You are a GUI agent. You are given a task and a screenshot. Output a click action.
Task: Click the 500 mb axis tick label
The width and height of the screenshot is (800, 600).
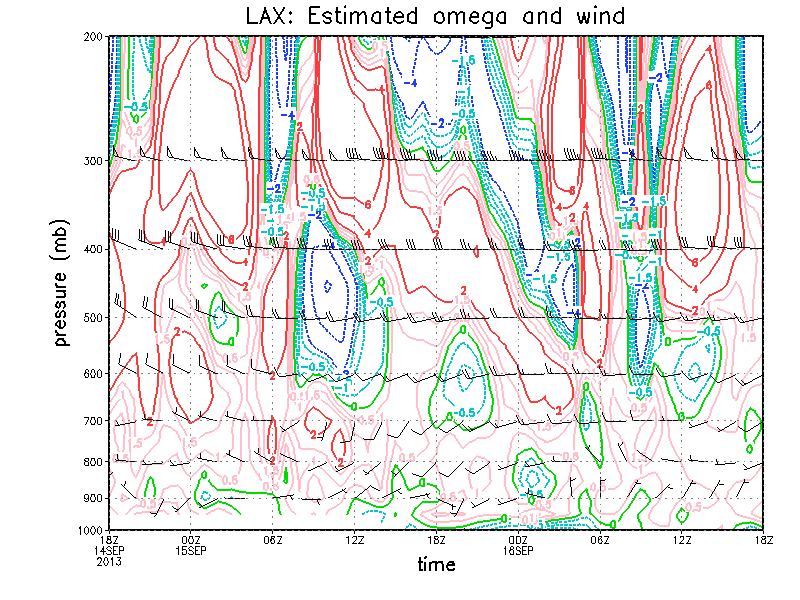[92, 318]
